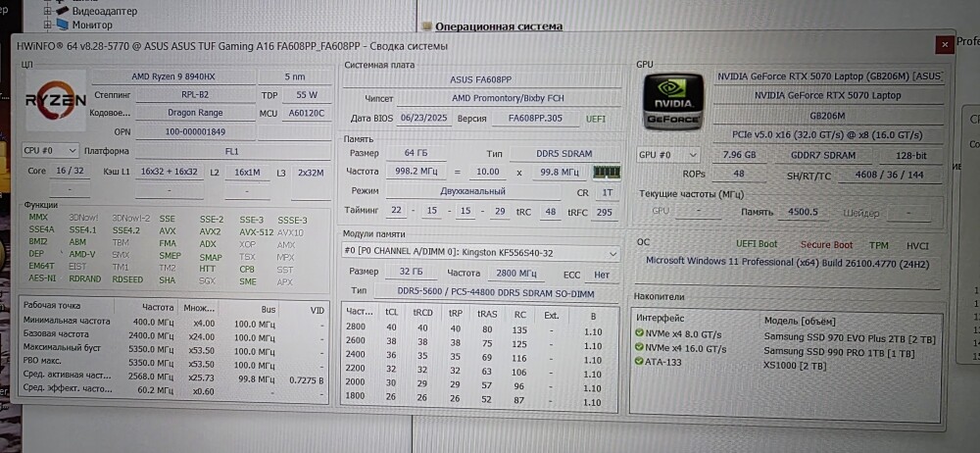Expand the Монитор tree node
Image resolution: width=980 pixels, height=453 pixels.
[x=47, y=25]
